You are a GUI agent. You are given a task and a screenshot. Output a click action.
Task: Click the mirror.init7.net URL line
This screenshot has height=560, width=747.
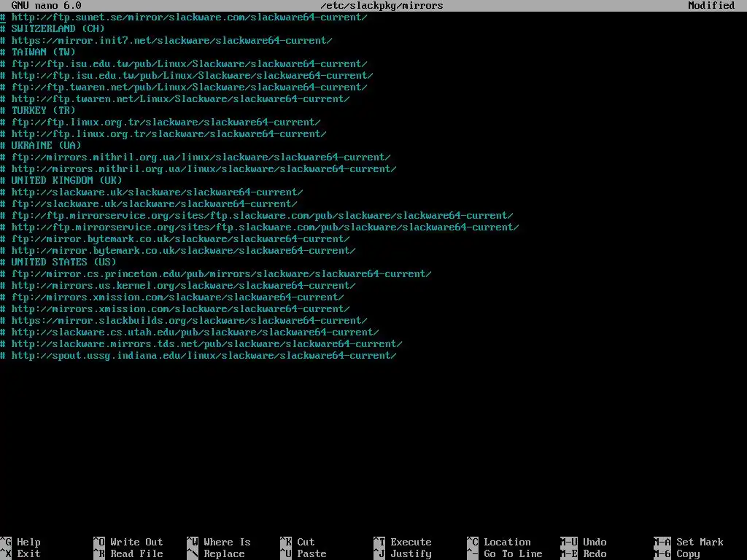coord(166,41)
